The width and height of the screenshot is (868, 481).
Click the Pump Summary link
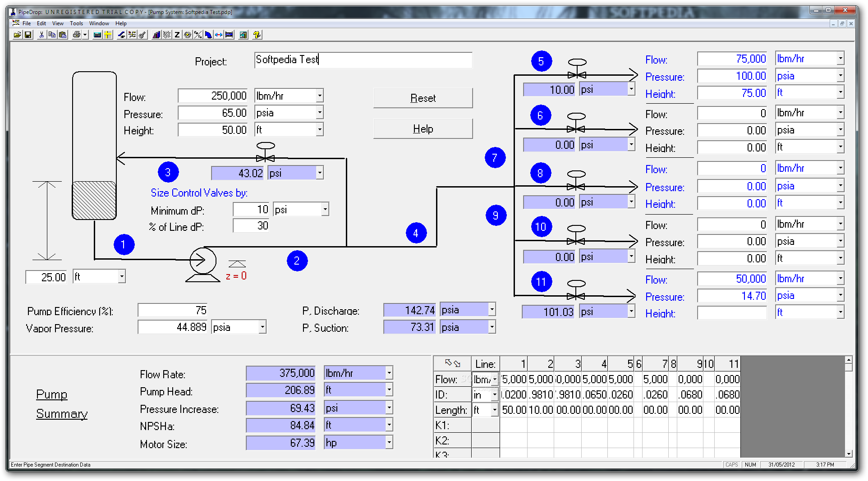click(x=62, y=404)
